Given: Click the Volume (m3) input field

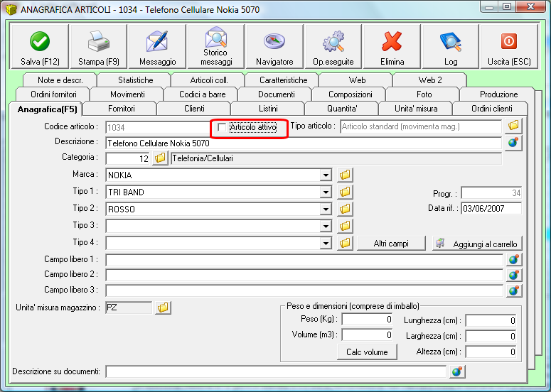Looking at the screenshot, I should click(x=368, y=334).
